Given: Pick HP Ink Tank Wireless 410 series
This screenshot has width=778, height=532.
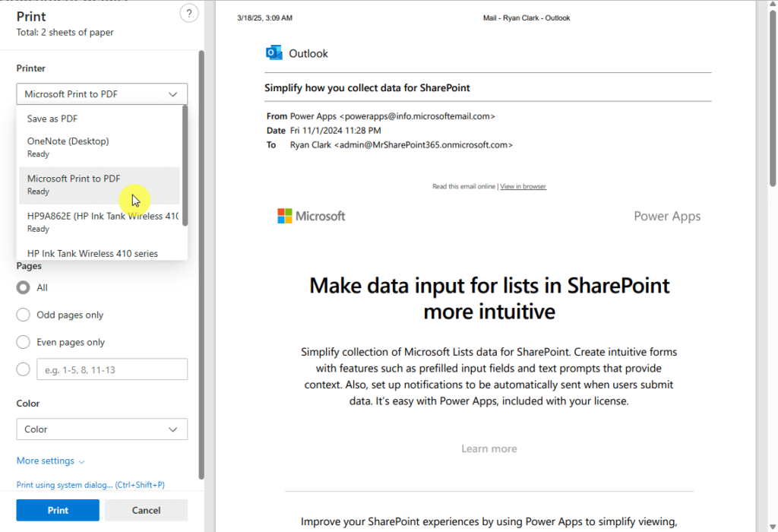Looking at the screenshot, I should (x=100, y=253).
